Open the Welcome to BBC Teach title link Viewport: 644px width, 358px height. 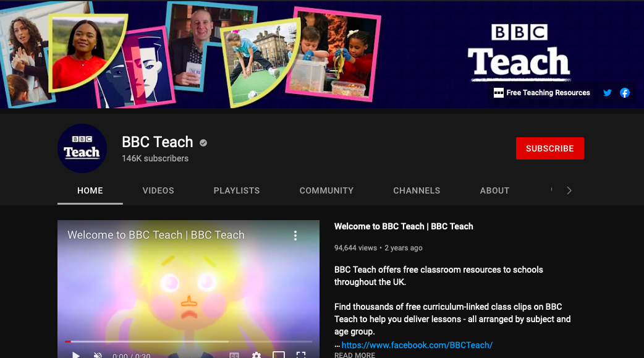404,226
